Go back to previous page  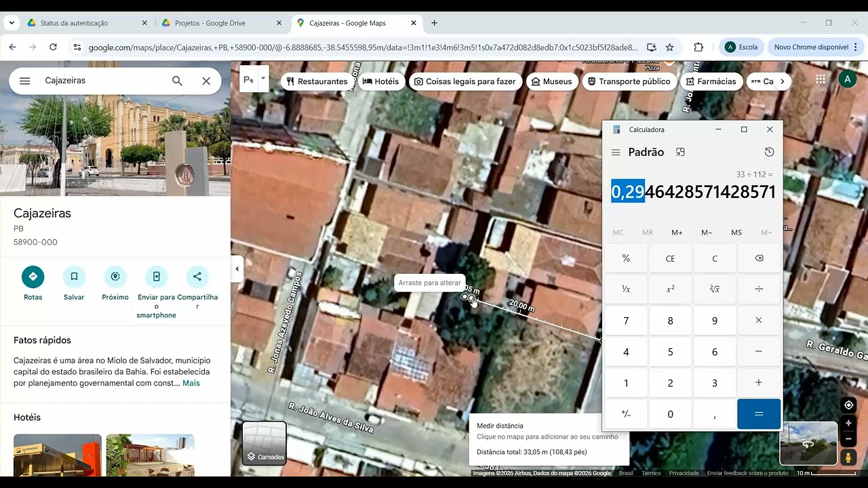pos(12,47)
